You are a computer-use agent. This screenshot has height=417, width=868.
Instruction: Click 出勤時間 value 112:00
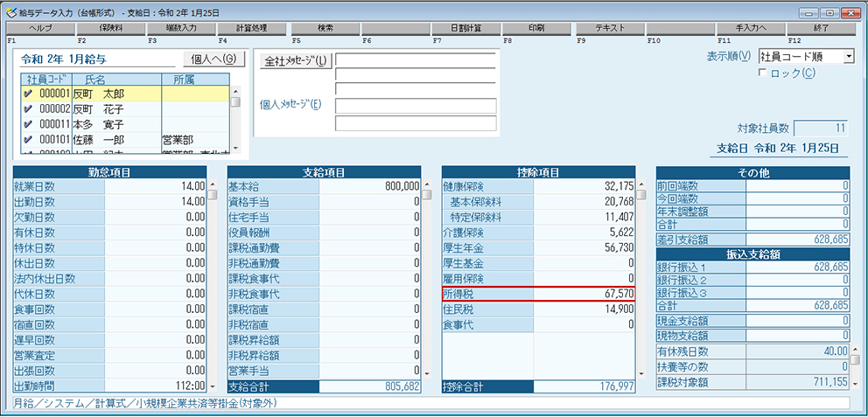tap(156, 385)
